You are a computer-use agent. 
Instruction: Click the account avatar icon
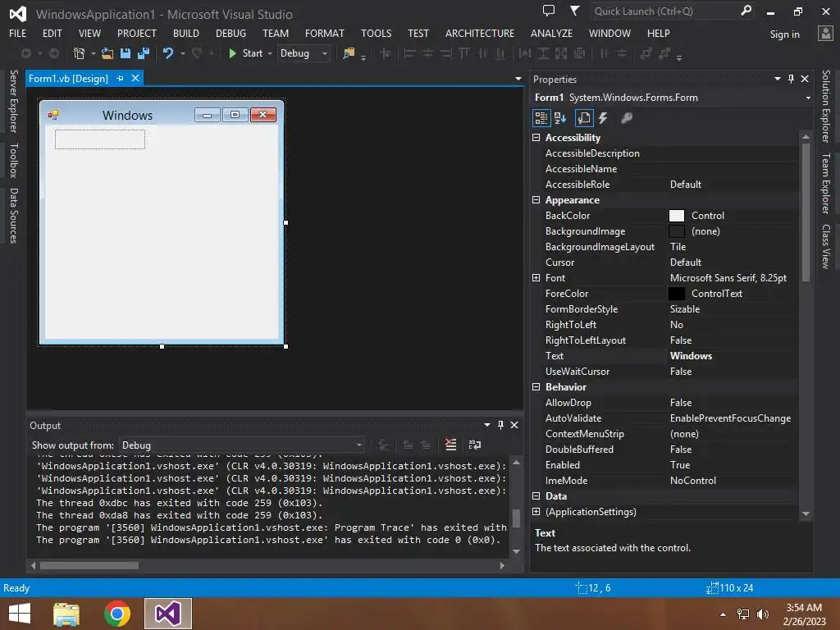[825, 33]
